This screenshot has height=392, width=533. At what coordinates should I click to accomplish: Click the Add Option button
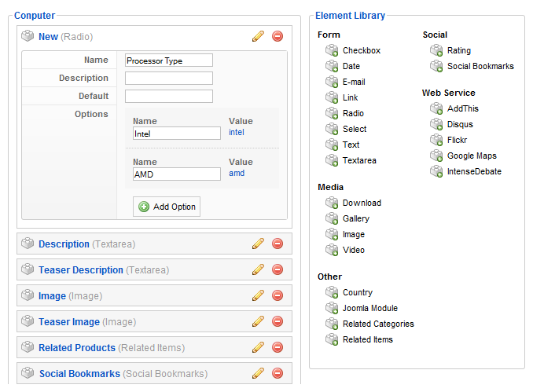click(167, 207)
